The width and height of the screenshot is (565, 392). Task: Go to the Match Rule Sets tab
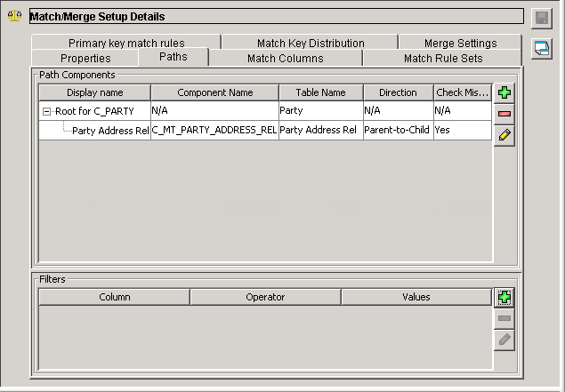click(443, 58)
